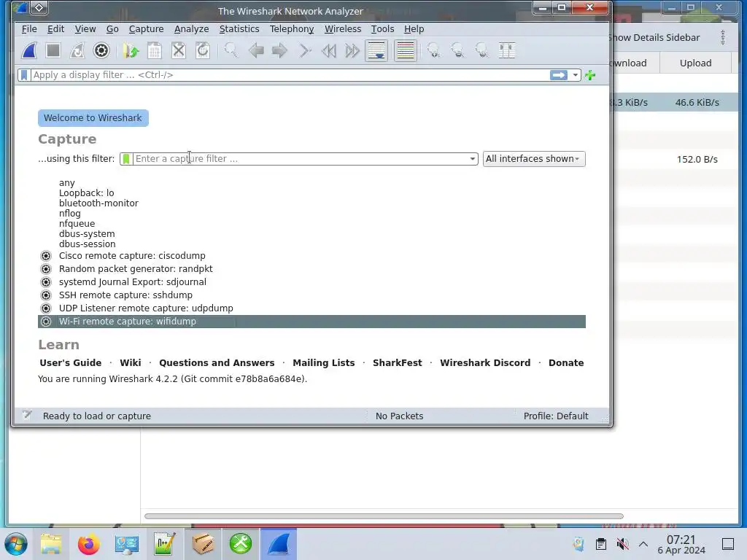Open a capture file icon

(131, 50)
